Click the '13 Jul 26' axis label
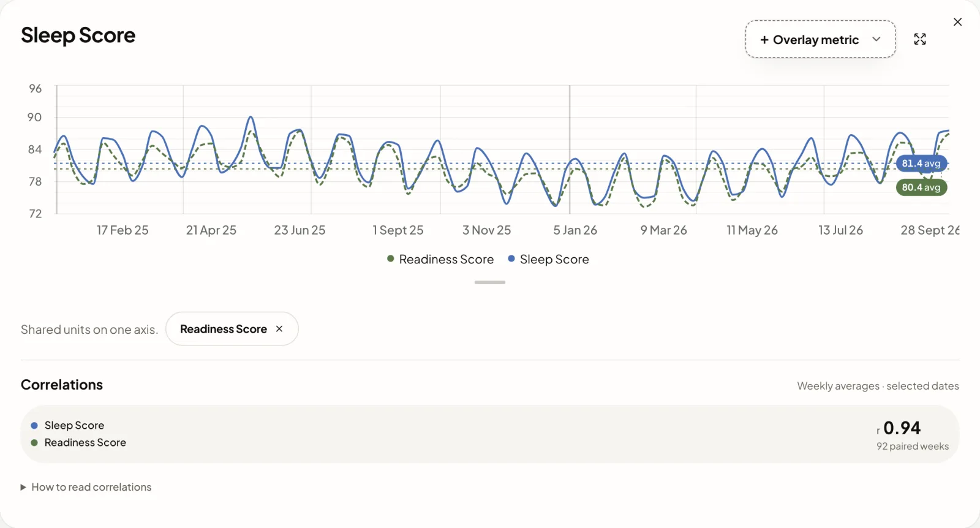Image resolution: width=980 pixels, height=528 pixels. tap(841, 230)
